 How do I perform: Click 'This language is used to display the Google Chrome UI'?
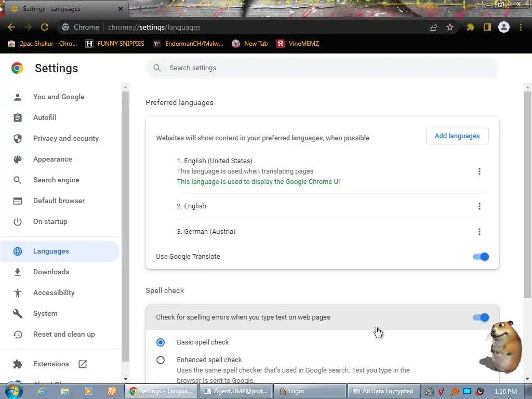258,181
